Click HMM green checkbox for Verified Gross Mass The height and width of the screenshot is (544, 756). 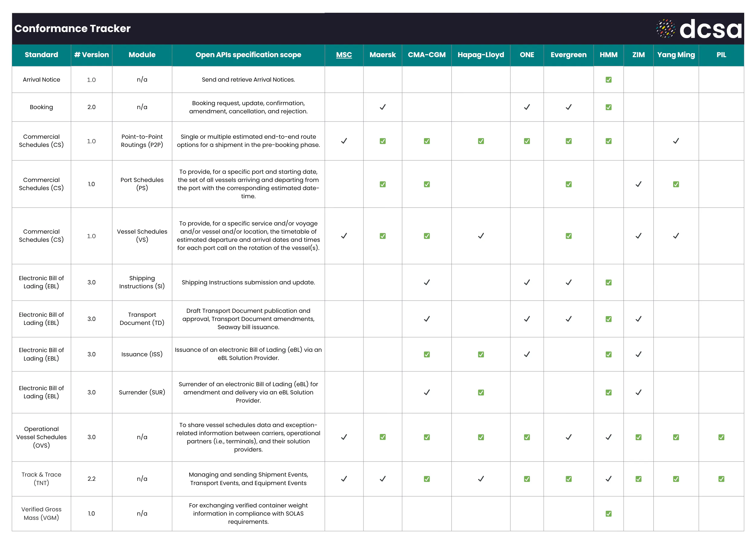(608, 514)
